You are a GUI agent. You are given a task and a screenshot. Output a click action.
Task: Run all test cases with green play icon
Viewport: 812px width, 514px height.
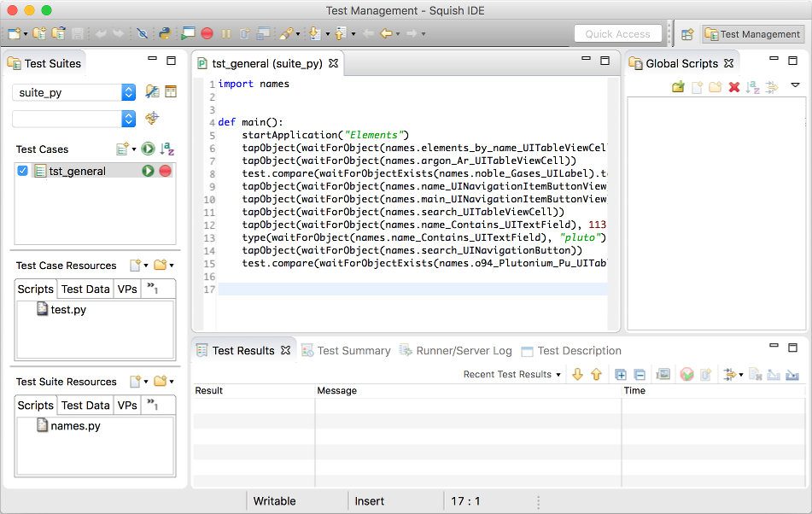pos(149,149)
